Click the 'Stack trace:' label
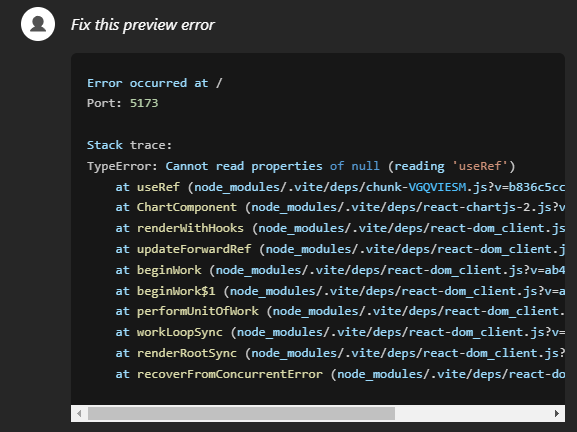The image size is (577, 432). (x=129, y=145)
